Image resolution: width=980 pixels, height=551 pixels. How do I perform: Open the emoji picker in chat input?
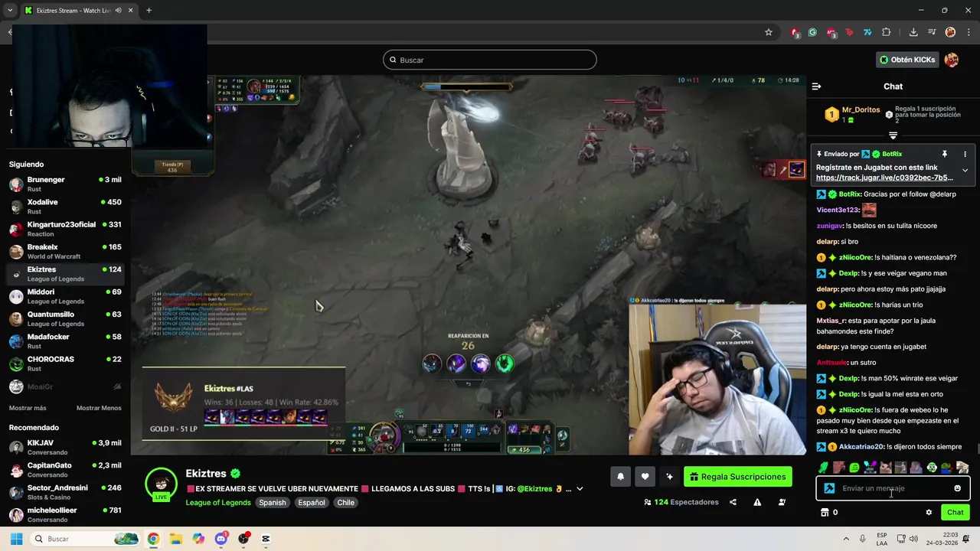[x=957, y=488]
